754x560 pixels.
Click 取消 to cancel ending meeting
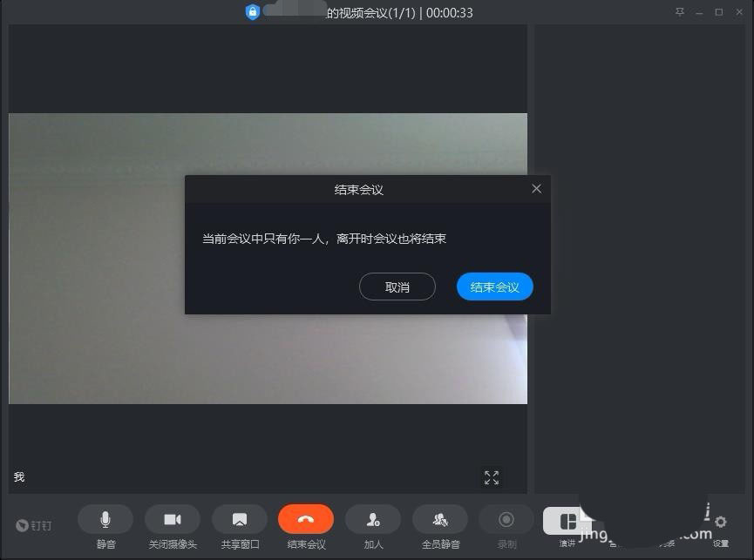[x=397, y=287]
